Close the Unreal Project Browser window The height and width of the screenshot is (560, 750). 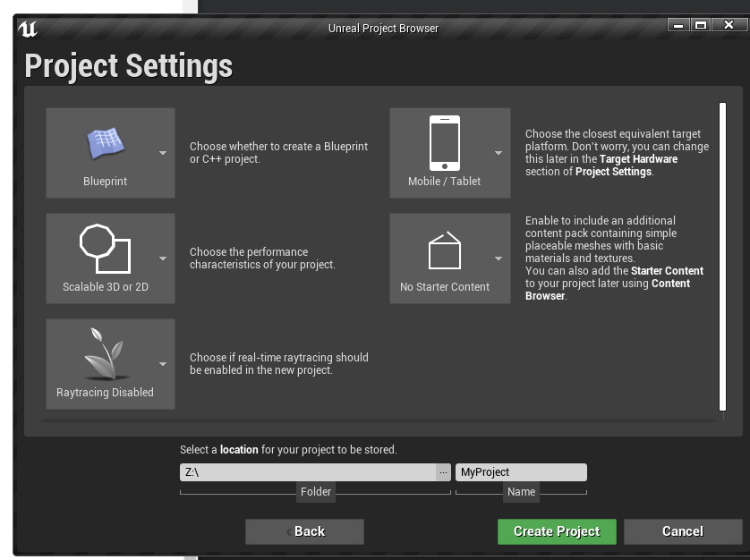[729, 25]
